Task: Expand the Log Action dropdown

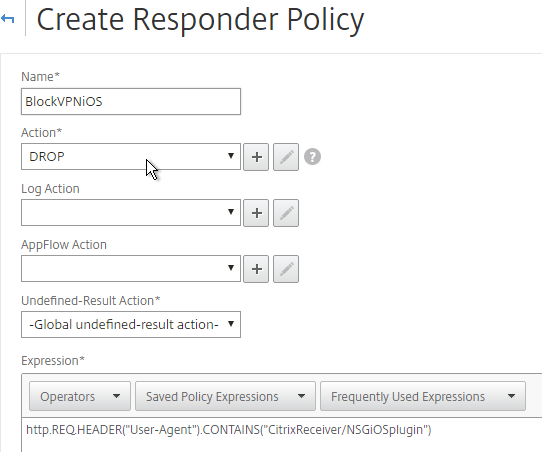Action: [131, 213]
